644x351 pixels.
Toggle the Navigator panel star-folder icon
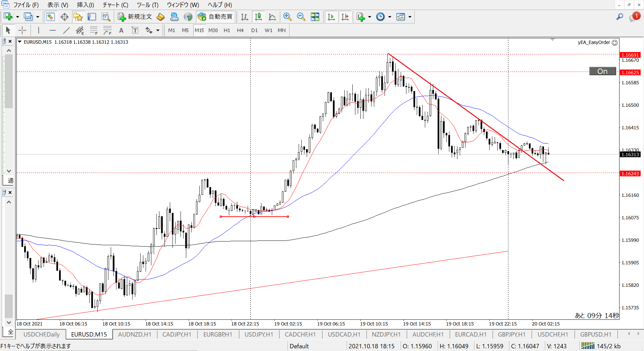coord(78,16)
